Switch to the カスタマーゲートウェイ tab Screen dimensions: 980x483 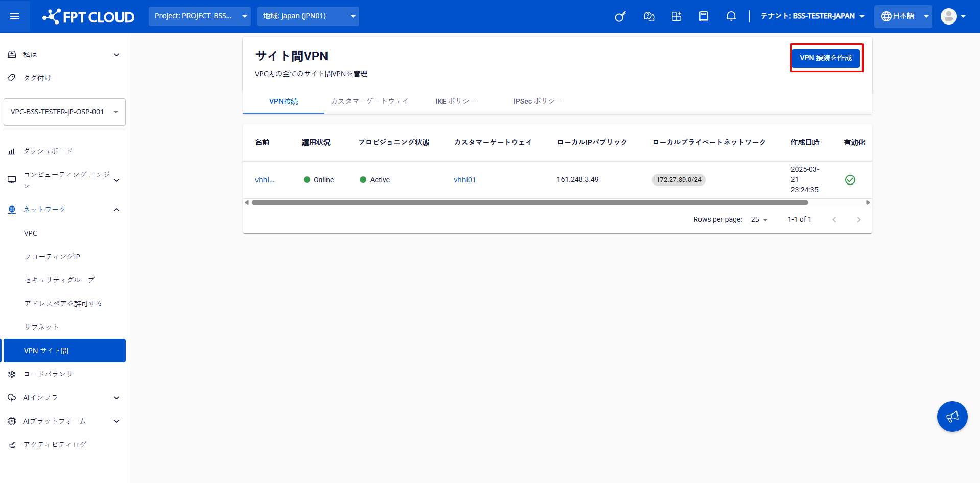369,101
